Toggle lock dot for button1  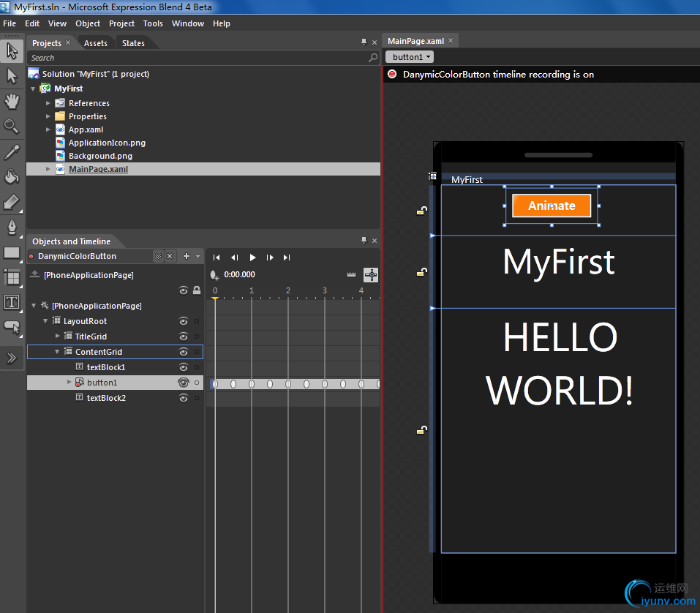click(x=197, y=382)
